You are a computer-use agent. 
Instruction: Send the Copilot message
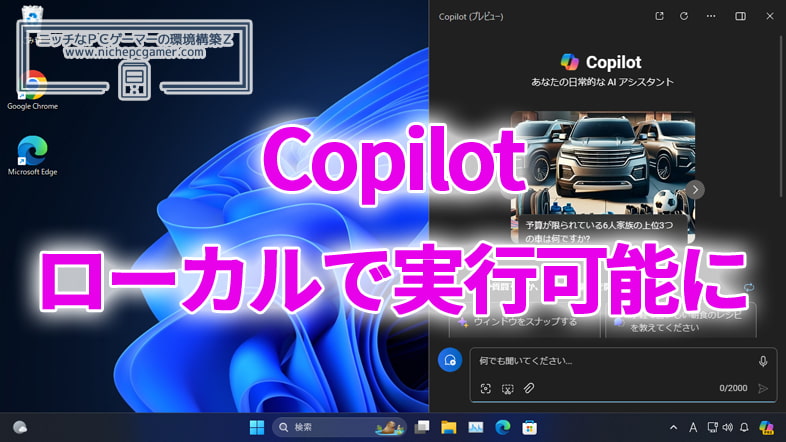[x=763, y=388]
